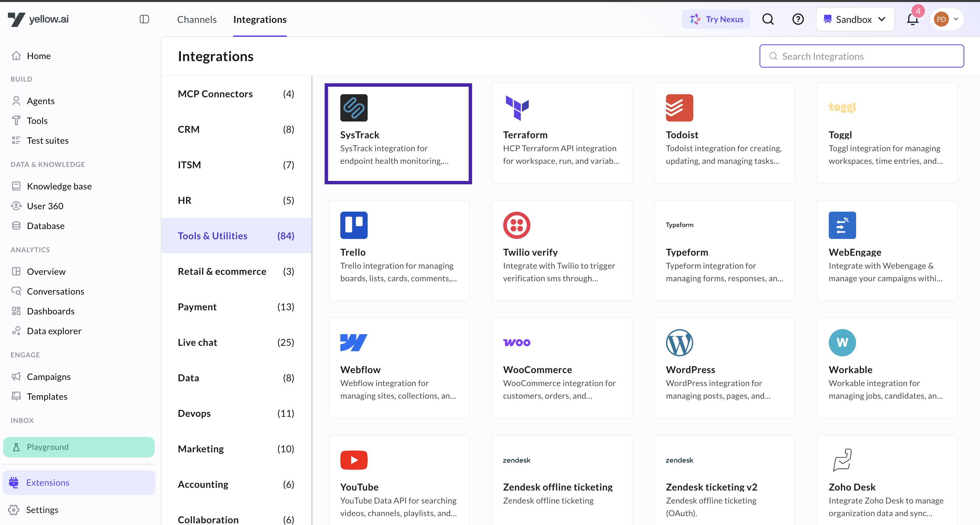Expand the Sandbox environment dropdown
Viewport: 980px width, 525px height.
coord(854,19)
